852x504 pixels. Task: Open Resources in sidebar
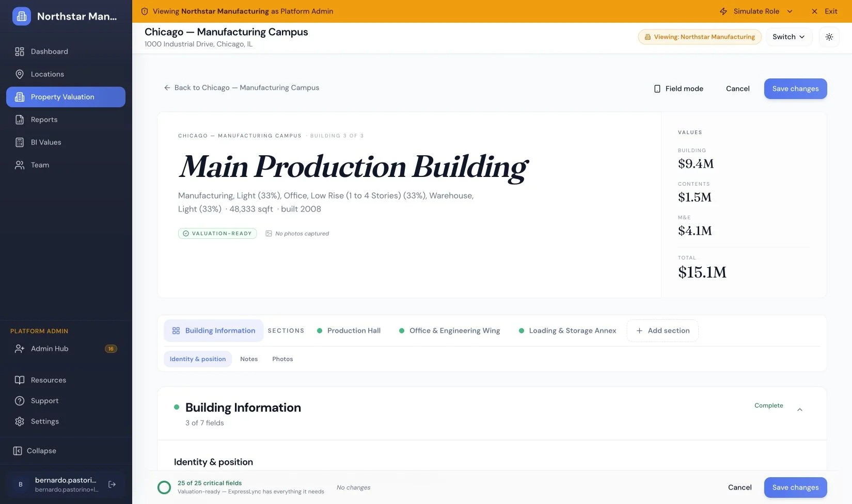(66, 380)
